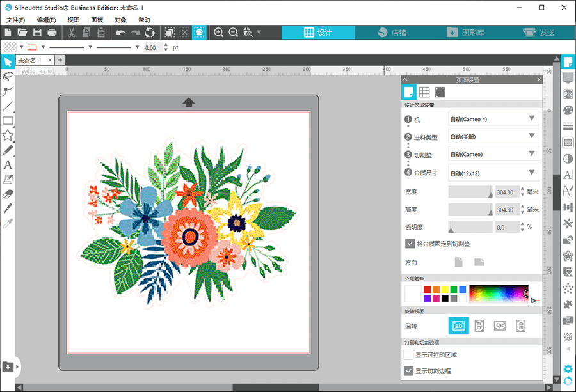The width and height of the screenshot is (576, 392).
Task: Pick the green media color swatch
Action: [454, 290]
